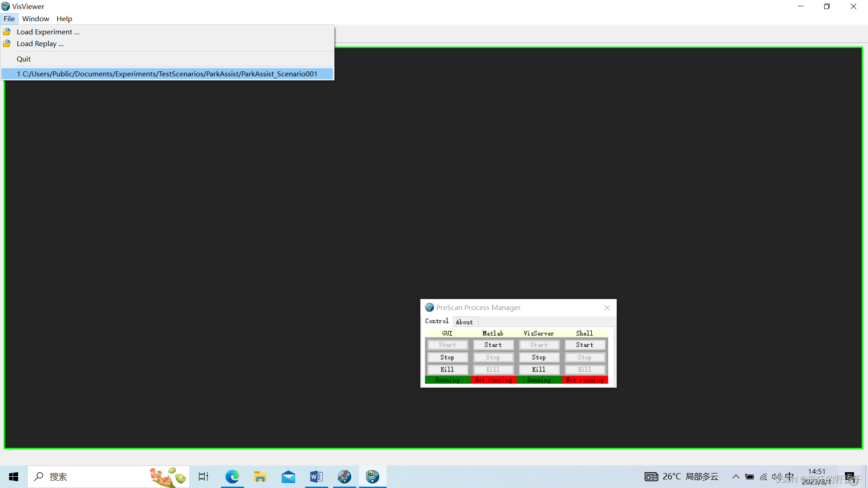Open the Window menu
This screenshot has width=868, height=488.
35,19
